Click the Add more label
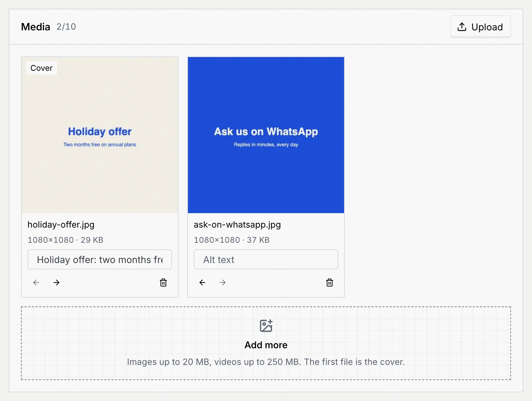Image resolution: width=532 pixels, height=401 pixels. tap(266, 345)
